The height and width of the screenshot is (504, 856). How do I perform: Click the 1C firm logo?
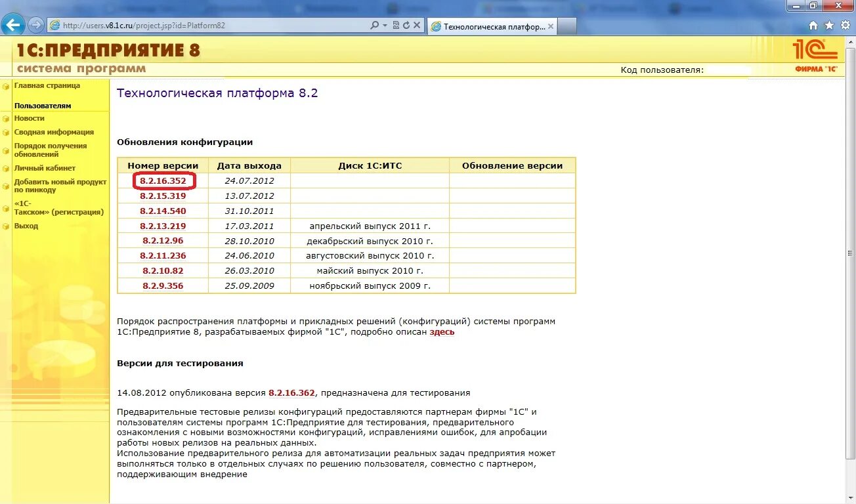[x=816, y=55]
